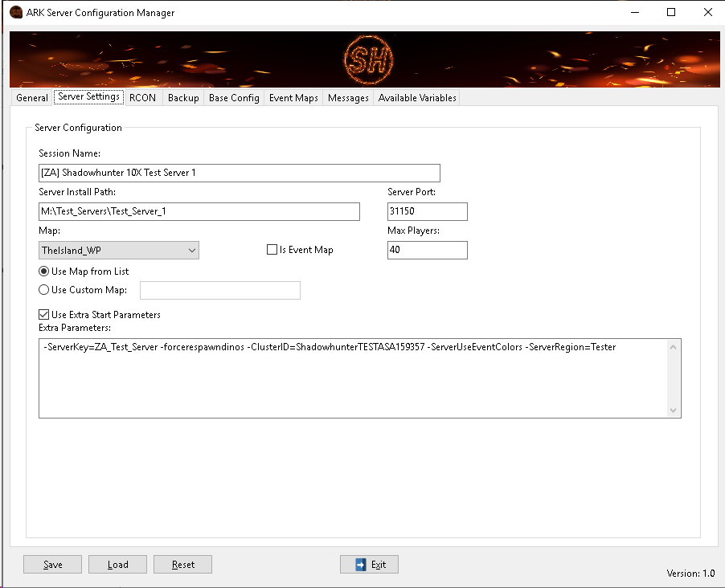
Task: Open the RCON tab
Action: click(142, 98)
